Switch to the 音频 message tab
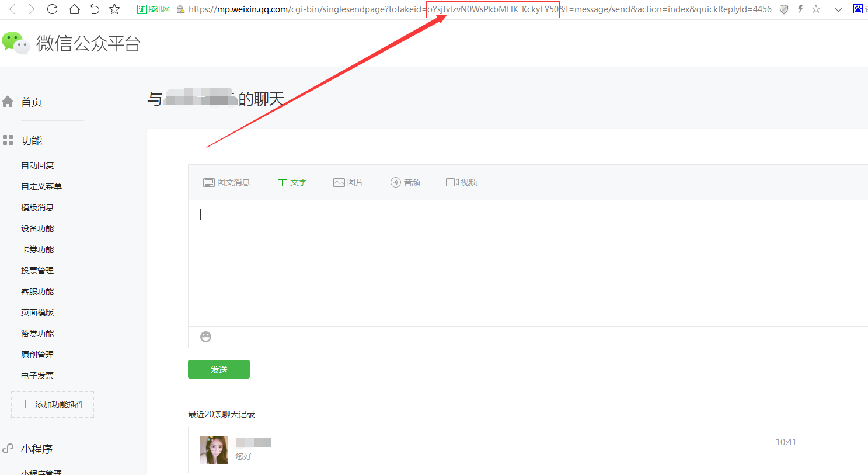This screenshot has height=475, width=868. (x=405, y=182)
